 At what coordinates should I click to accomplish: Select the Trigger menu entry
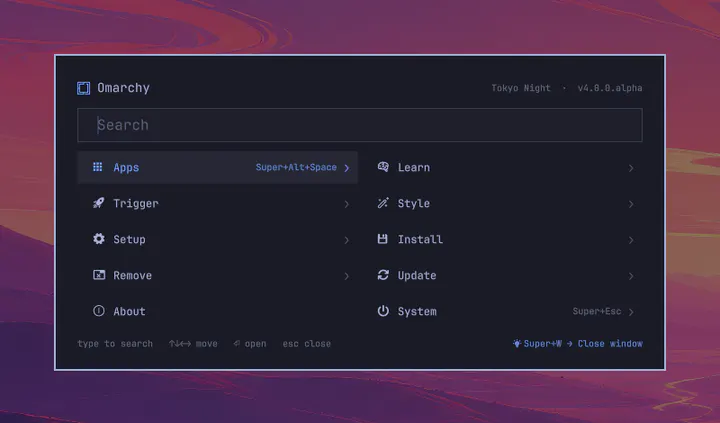[218, 203]
